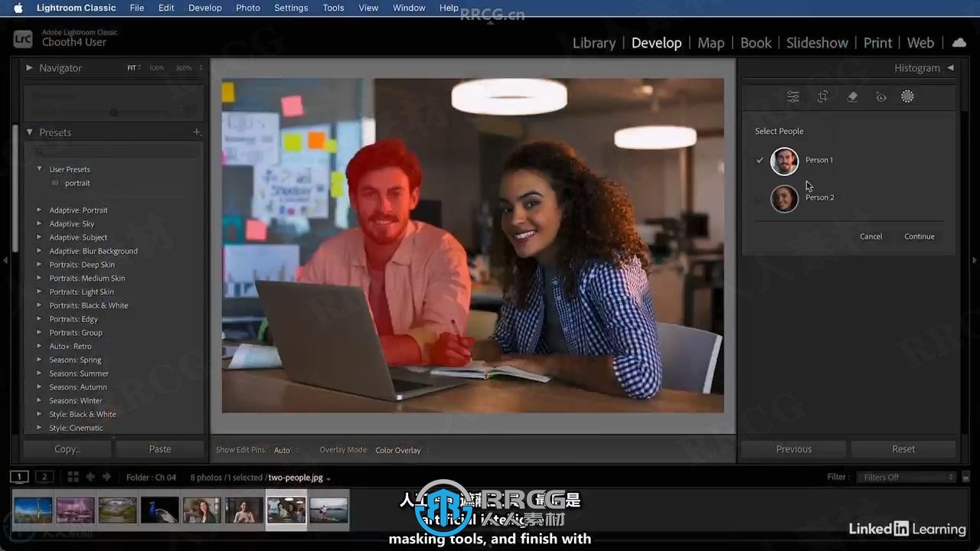Click the Previous button
The height and width of the screenshot is (551, 980).
point(794,449)
